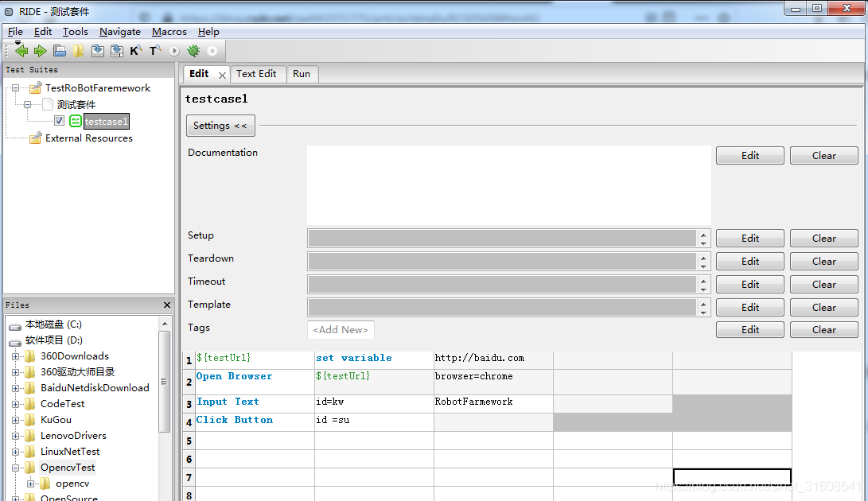868x501 pixels.
Task: Close the Edit tab
Action: (x=222, y=75)
